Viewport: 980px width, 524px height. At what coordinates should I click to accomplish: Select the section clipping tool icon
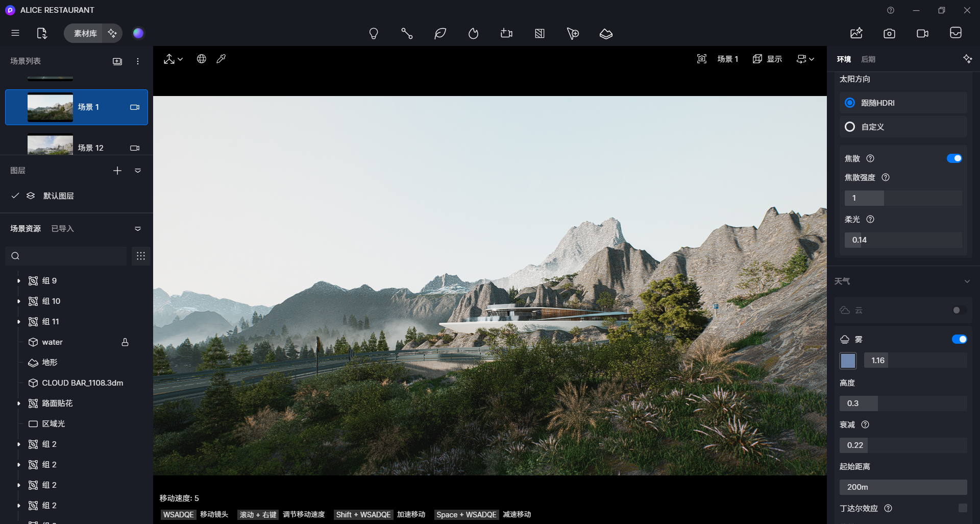(x=540, y=34)
